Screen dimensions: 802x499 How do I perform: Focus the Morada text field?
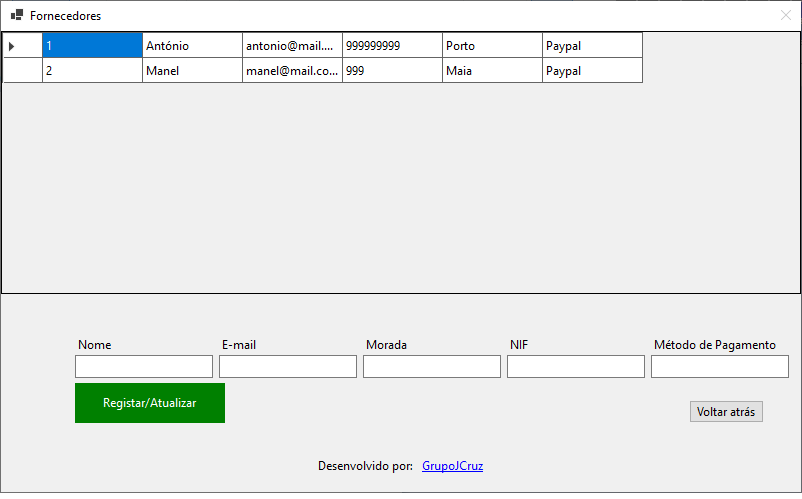tap(431, 367)
